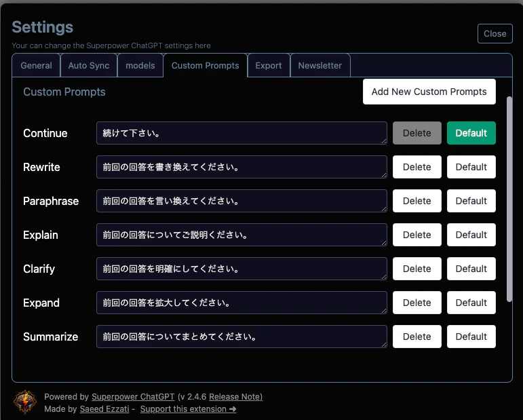This screenshot has width=523, height=420.
Task: Click the Superpower ChatGPT logo icon
Action: [24, 402]
